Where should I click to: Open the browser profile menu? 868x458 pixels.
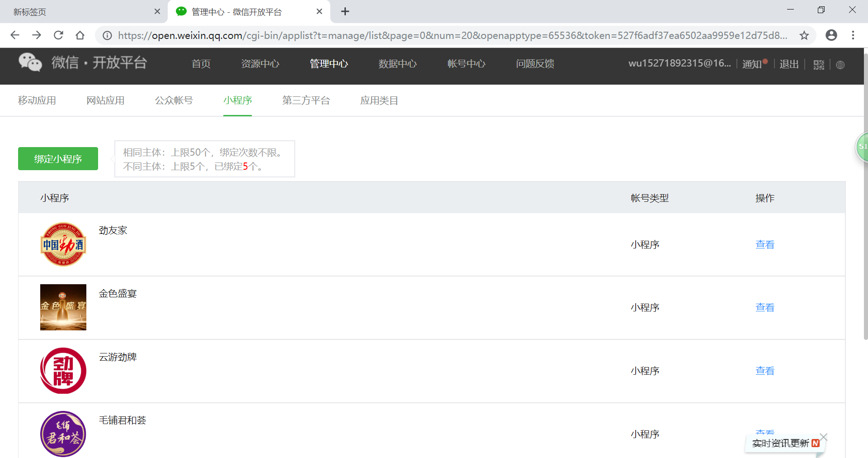tap(831, 35)
